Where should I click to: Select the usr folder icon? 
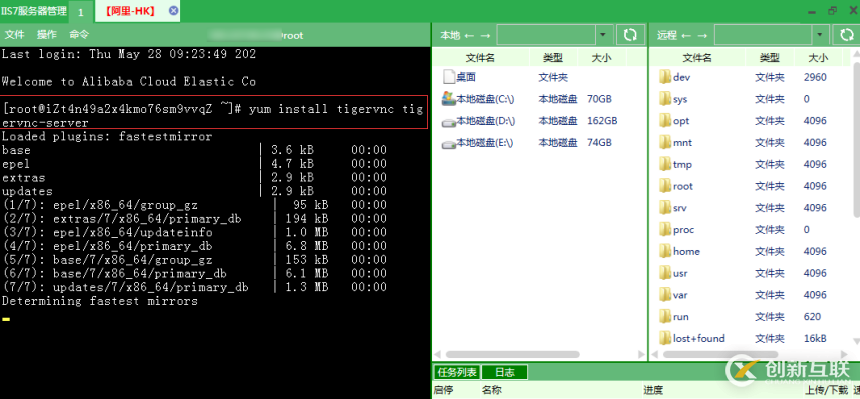tap(665, 273)
